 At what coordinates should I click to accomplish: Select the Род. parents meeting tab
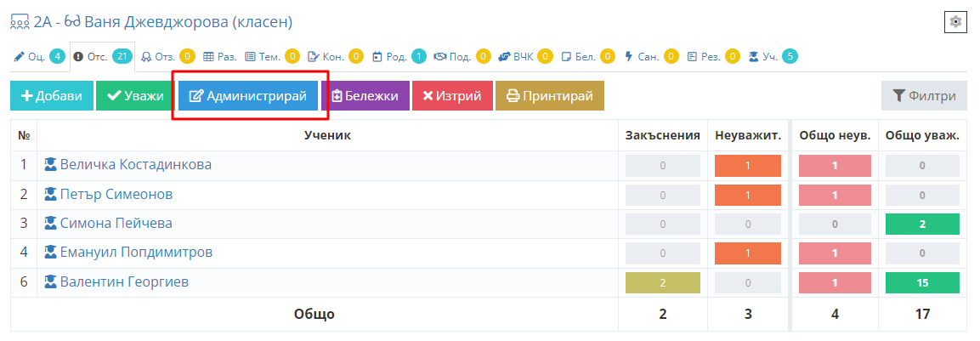point(399,57)
